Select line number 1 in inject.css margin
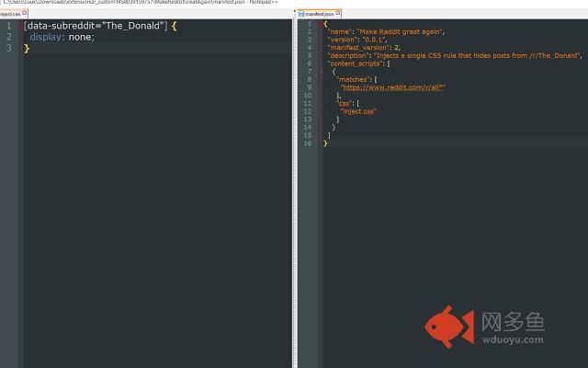 coord(9,26)
